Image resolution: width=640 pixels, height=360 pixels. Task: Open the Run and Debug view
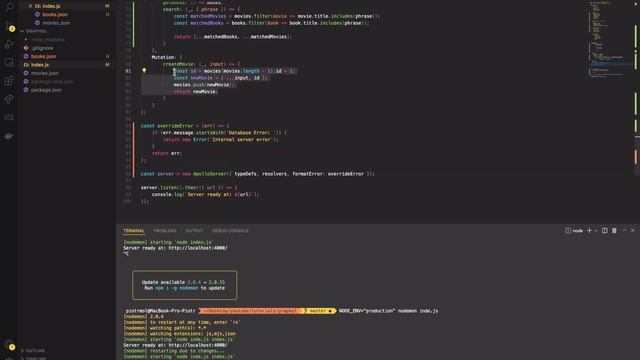pos(9,44)
